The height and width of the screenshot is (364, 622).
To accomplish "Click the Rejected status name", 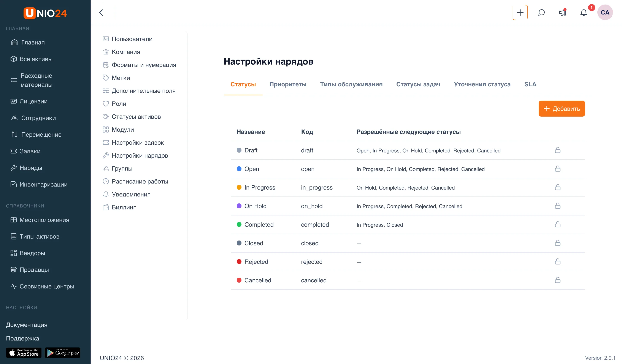I will point(256,262).
